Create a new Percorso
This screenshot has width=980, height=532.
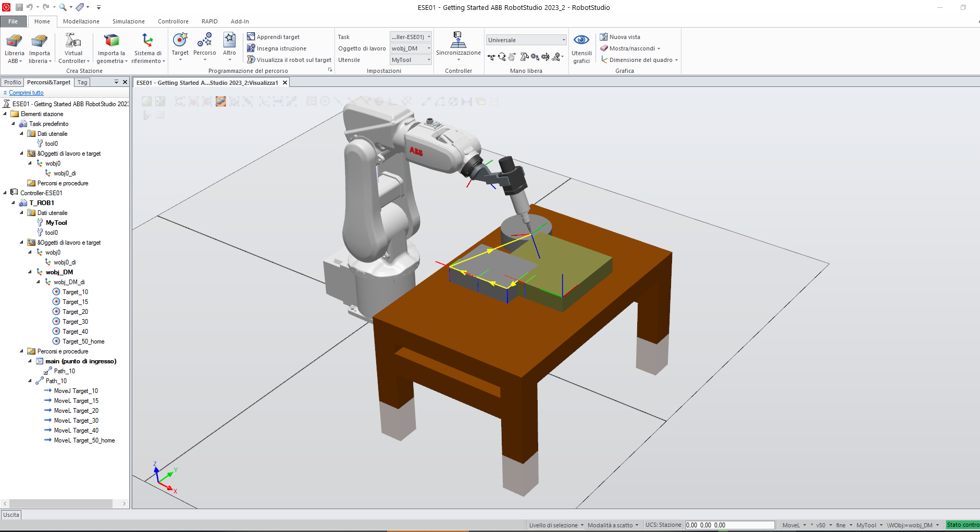204,46
